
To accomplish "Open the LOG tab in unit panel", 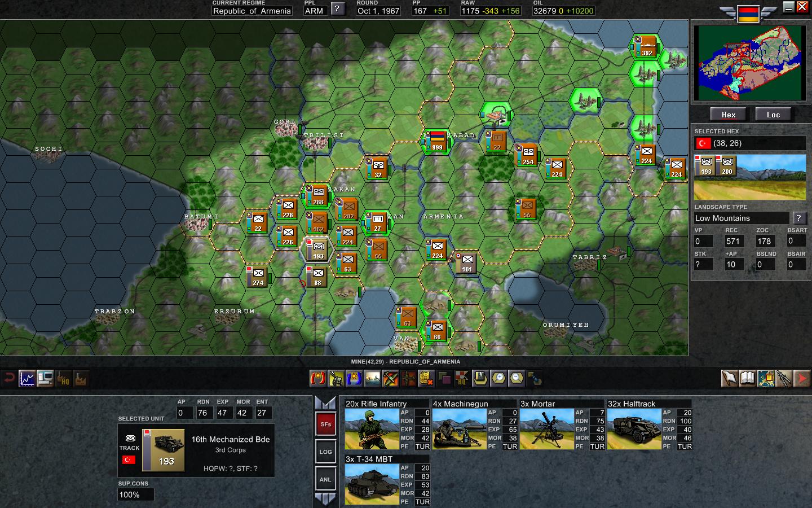I will click(326, 452).
